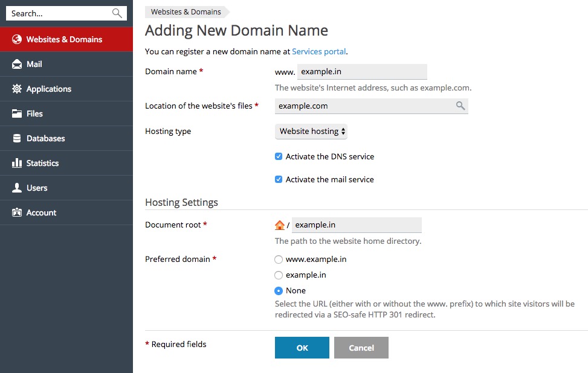Open the Services portal link

(318, 52)
